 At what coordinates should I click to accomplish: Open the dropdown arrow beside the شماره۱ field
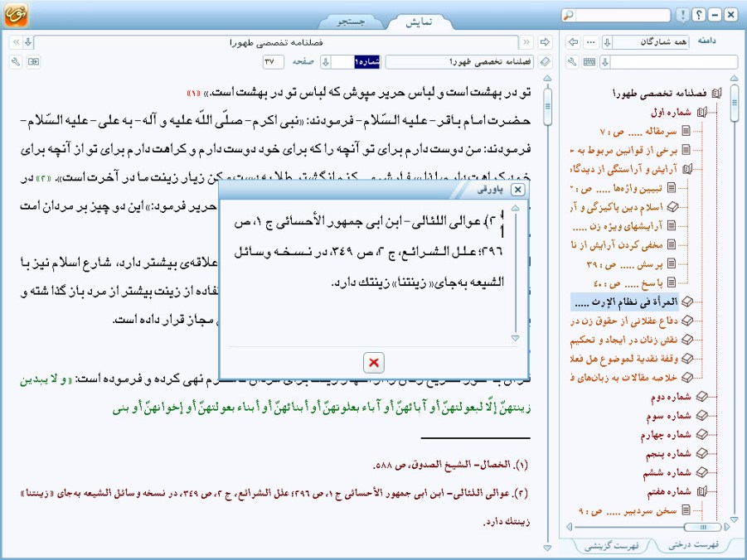pyautogui.click(x=326, y=62)
